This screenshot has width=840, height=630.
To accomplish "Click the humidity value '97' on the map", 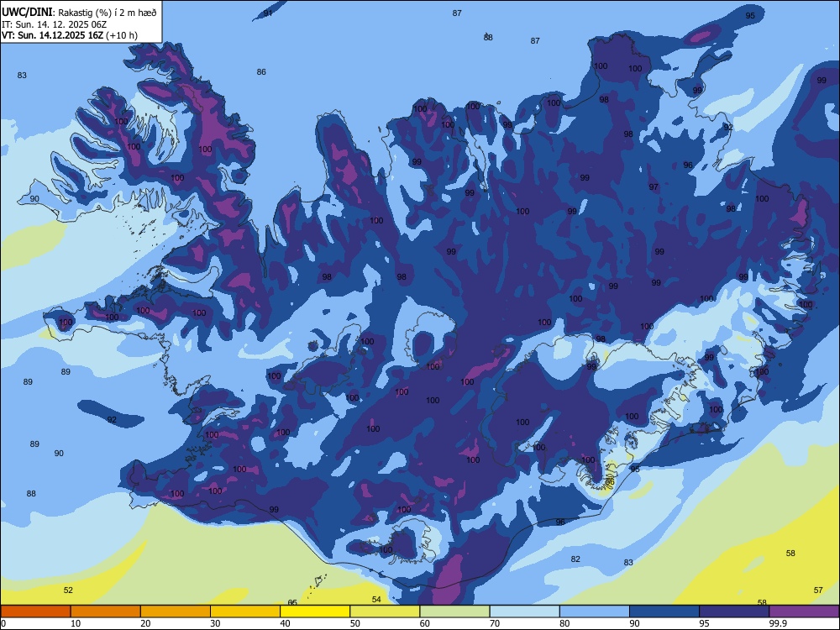I will (654, 187).
